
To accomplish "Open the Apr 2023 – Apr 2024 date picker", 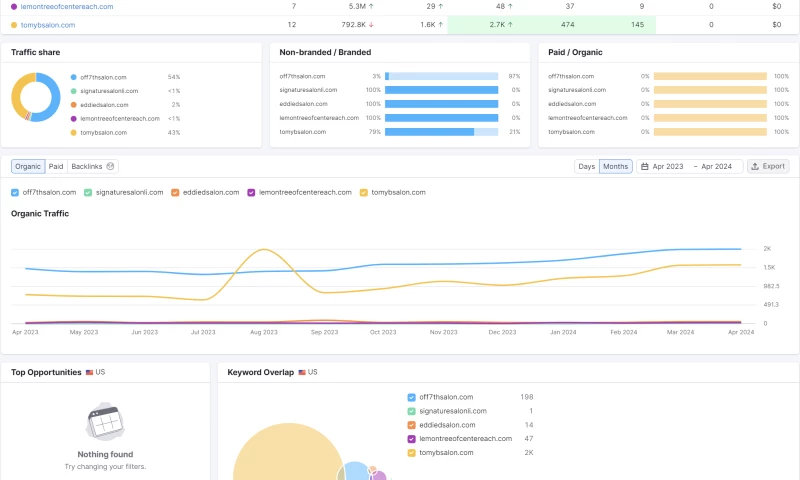I will point(690,167).
